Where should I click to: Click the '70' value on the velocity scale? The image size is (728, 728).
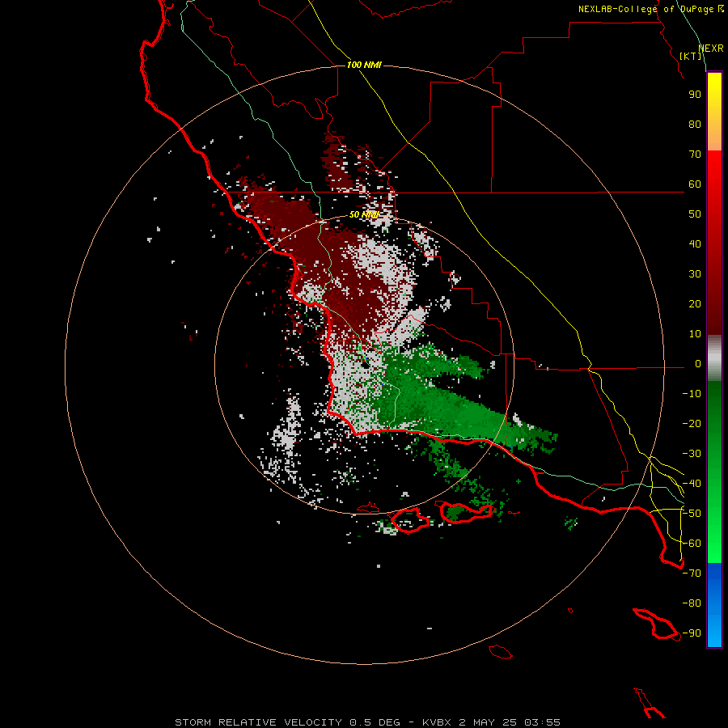[695, 154]
